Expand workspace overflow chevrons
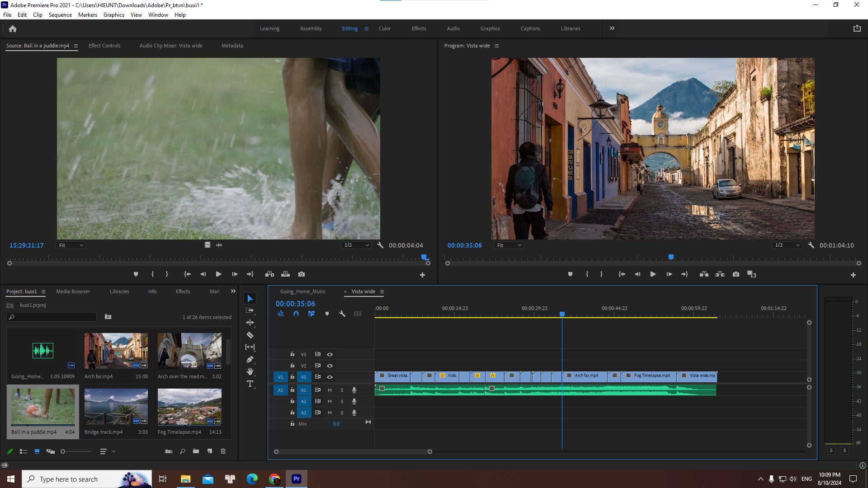This screenshot has height=488, width=868. click(612, 28)
